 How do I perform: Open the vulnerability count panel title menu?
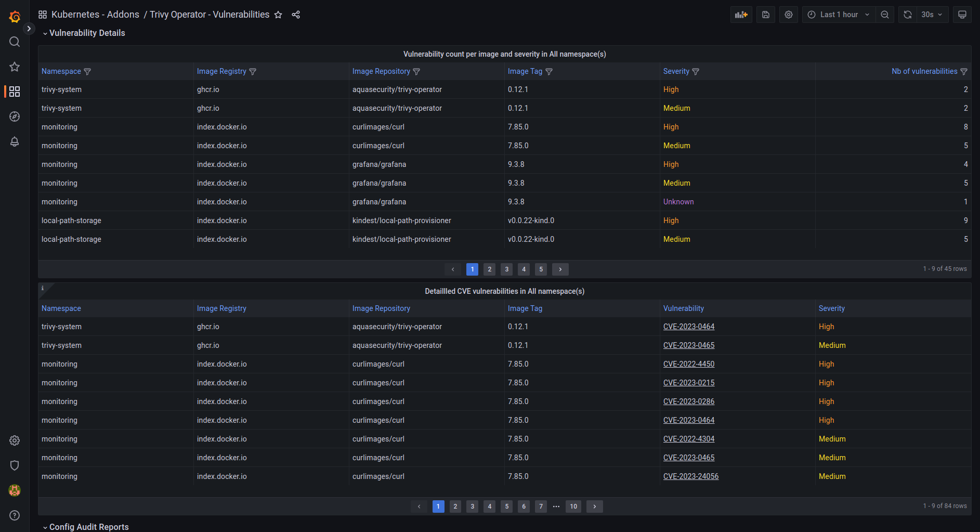tap(504, 54)
